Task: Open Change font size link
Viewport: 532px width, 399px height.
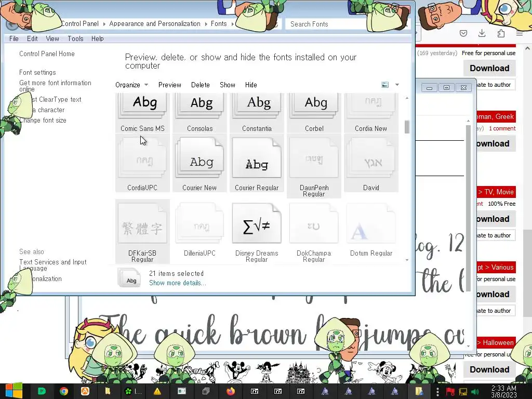Action: coord(43,120)
